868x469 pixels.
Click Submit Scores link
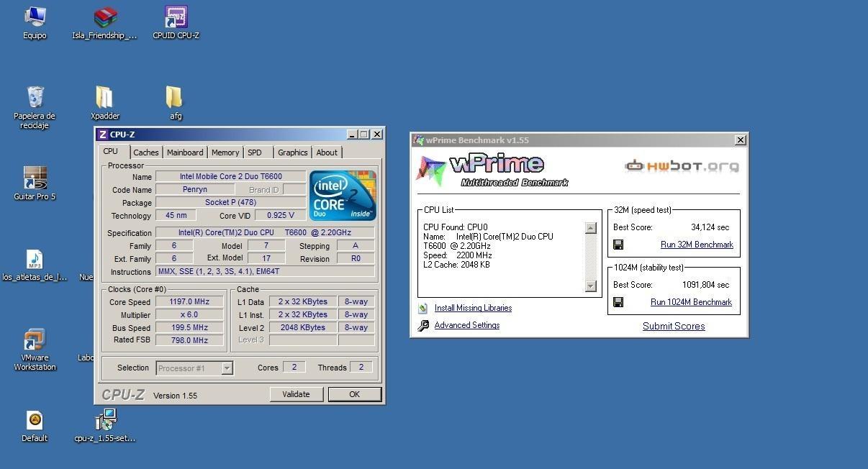674,326
